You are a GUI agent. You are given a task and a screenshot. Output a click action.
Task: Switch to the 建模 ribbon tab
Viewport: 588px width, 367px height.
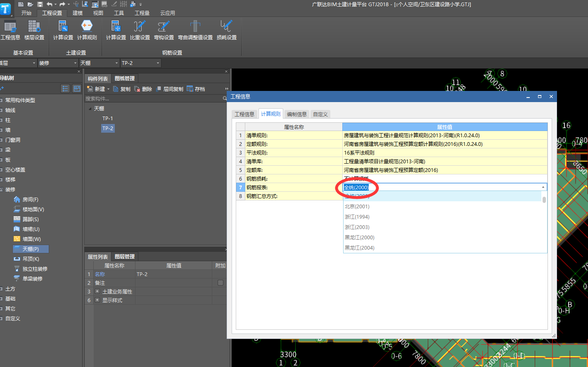click(78, 13)
